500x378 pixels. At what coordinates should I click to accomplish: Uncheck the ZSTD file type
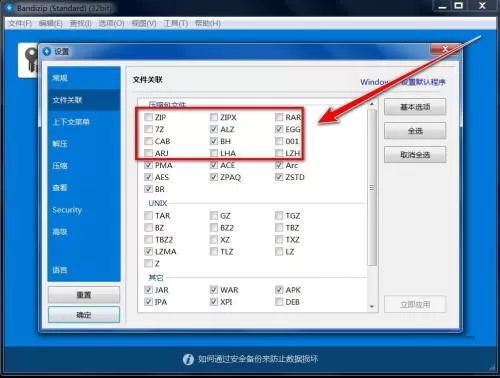pos(279,177)
